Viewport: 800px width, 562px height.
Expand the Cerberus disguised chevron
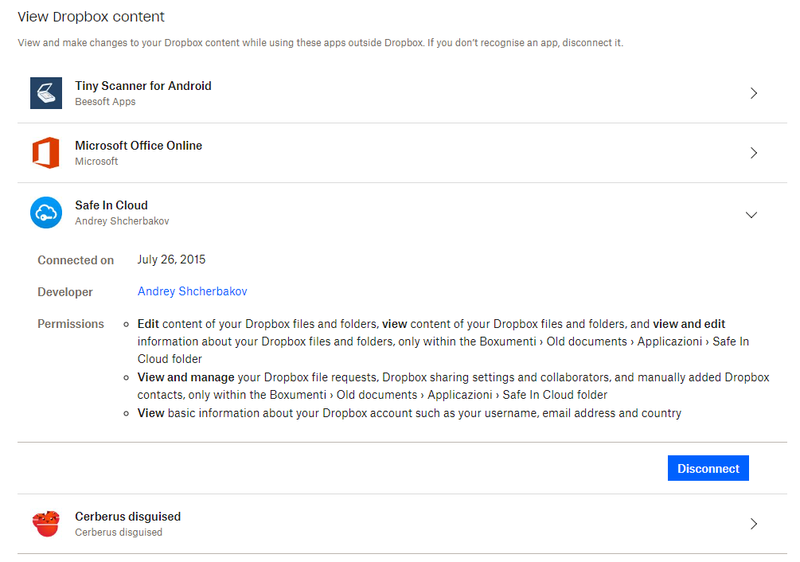click(x=753, y=524)
